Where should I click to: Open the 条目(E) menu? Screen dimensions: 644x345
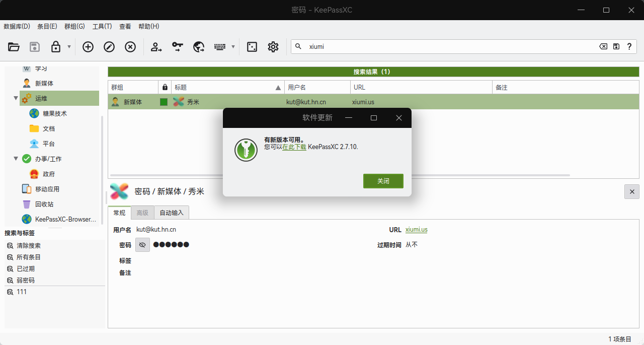click(x=47, y=26)
